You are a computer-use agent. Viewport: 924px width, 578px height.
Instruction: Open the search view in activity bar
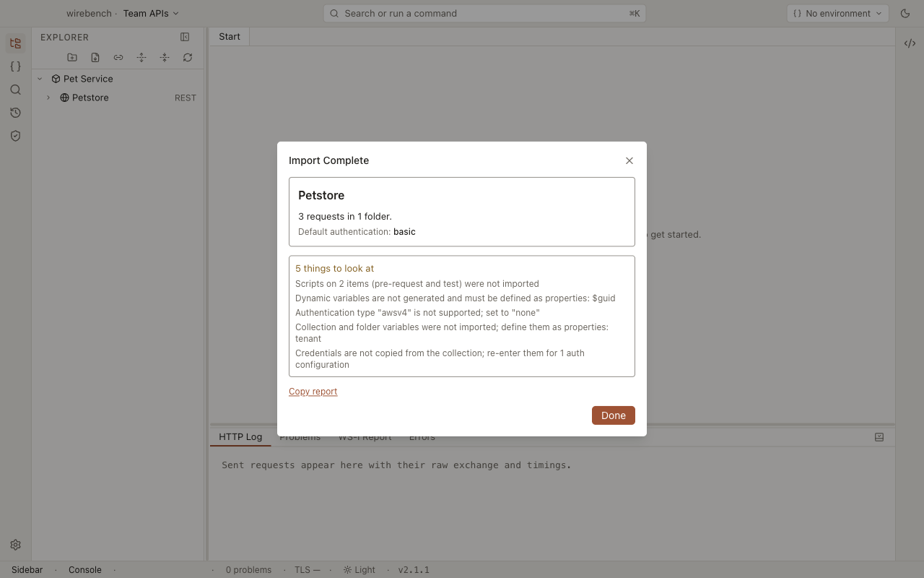point(15,90)
